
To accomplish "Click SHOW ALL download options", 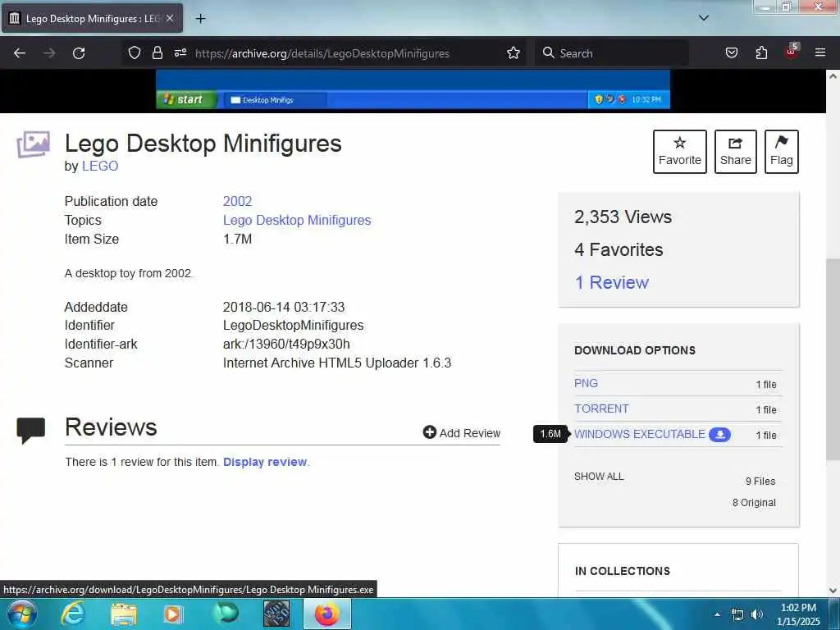I will click(x=599, y=477).
